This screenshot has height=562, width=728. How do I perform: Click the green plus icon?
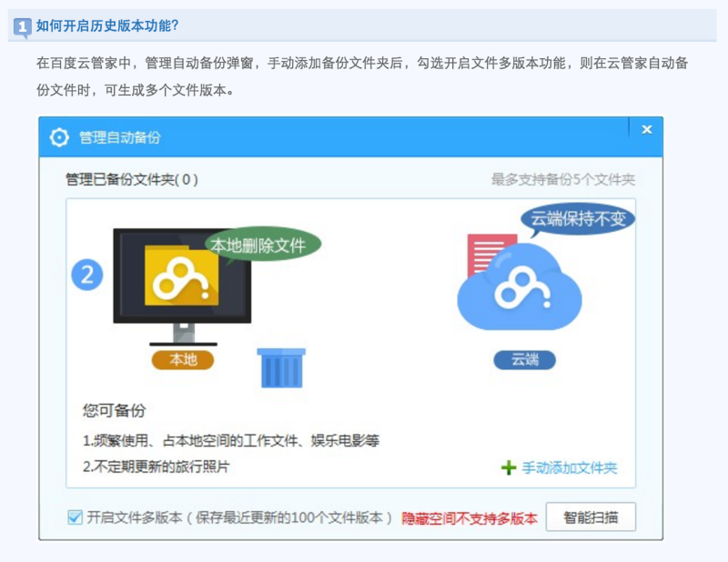(509, 467)
